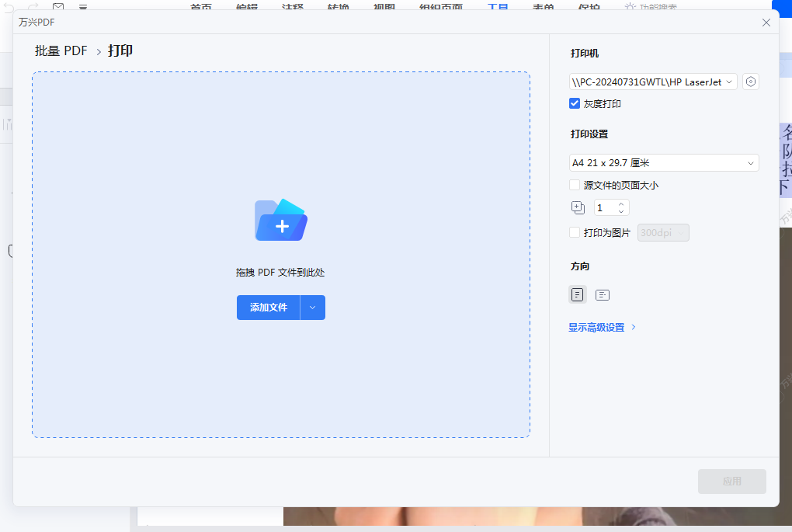Open 显示高级设置 advanced settings link
Image resolution: width=792 pixels, height=532 pixels.
click(x=598, y=327)
